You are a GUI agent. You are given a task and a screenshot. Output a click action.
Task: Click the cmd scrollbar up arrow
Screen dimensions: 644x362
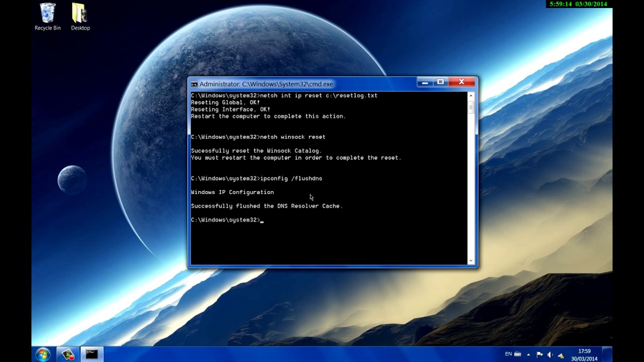coord(471,96)
